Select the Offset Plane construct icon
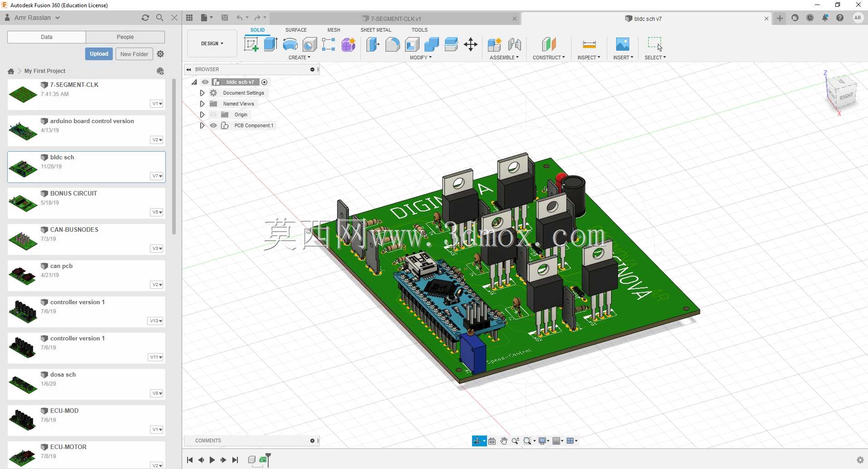 (549, 44)
